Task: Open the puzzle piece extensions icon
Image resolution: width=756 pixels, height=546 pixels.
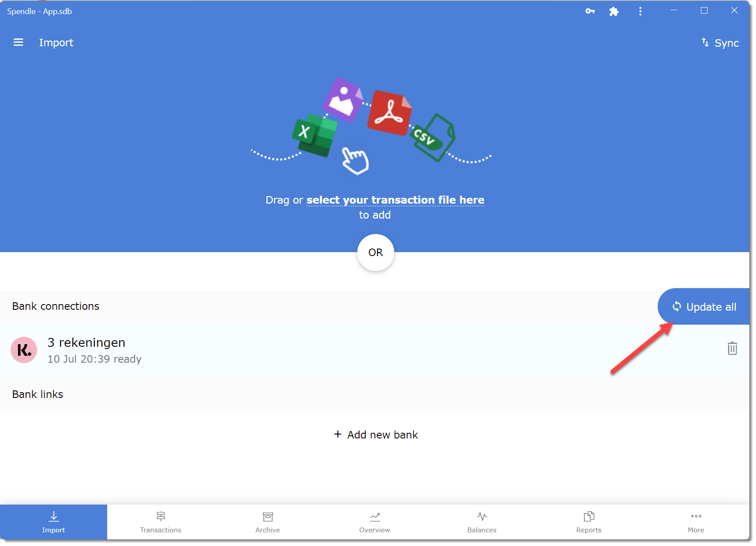Action: click(614, 11)
